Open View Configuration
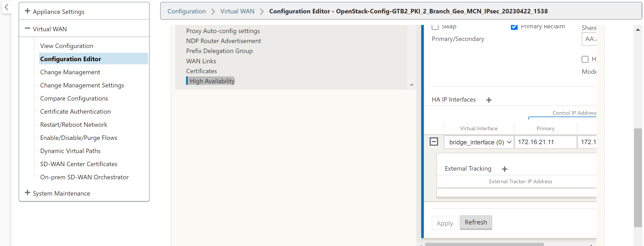The width and height of the screenshot is (644, 246). pyautogui.click(x=67, y=46)
